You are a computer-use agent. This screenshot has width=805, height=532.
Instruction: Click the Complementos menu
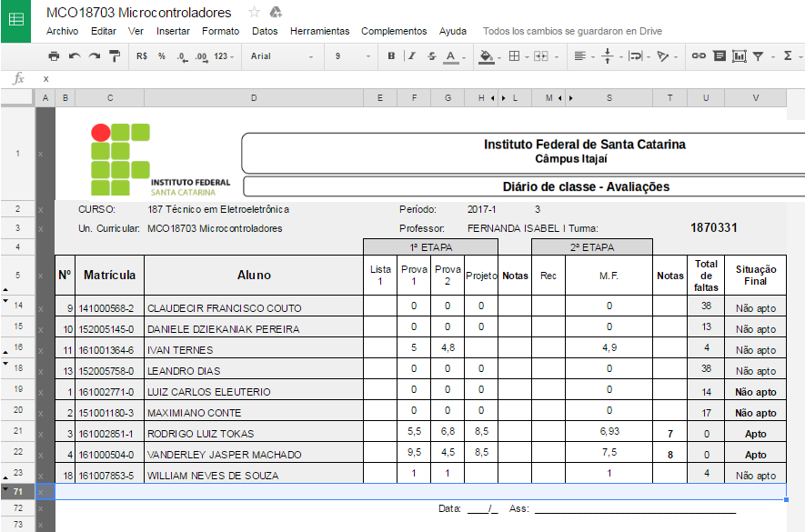click(x=394, y=31)
